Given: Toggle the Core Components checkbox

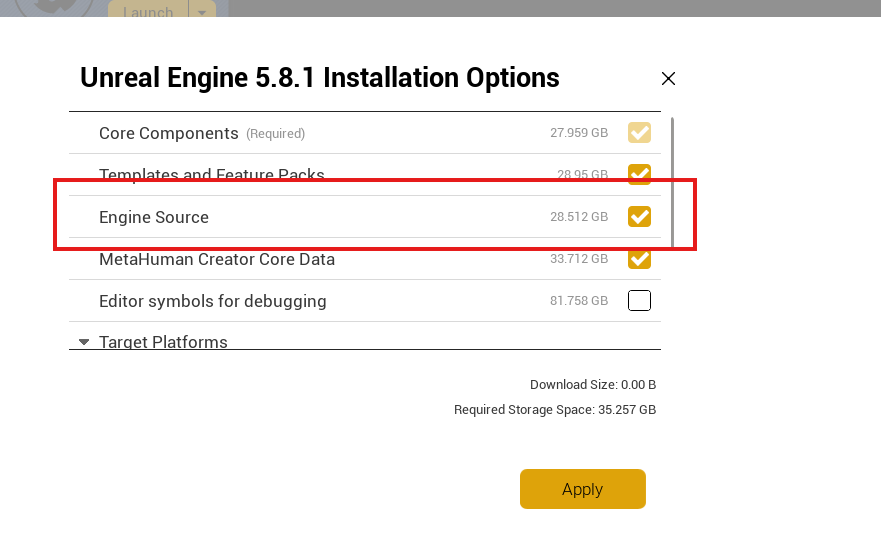Looking at the screenshot, I should pos(639,133).
